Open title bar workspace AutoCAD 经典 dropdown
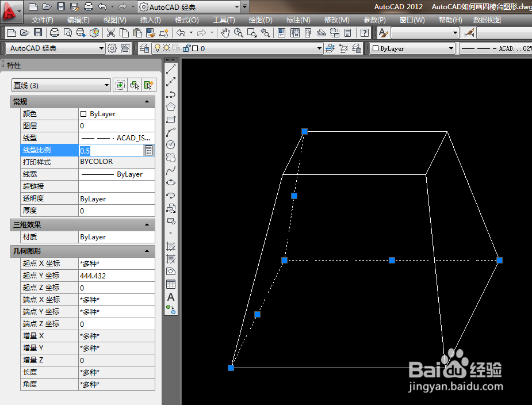The height and width of the screenshot is (405, 532). pyautogui.click(x=190, y=7)
